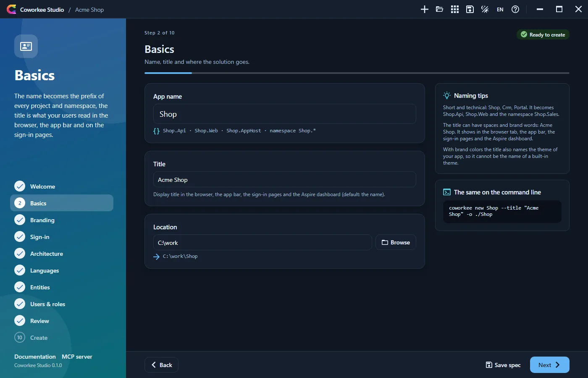The width and height of the screenshot is (588, 378).
Task: Browse for a location folder
Action: coord(396,242)
